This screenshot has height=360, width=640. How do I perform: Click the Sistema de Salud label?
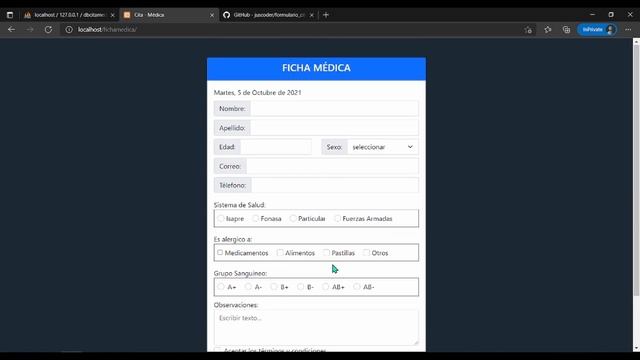click(239, 205)
